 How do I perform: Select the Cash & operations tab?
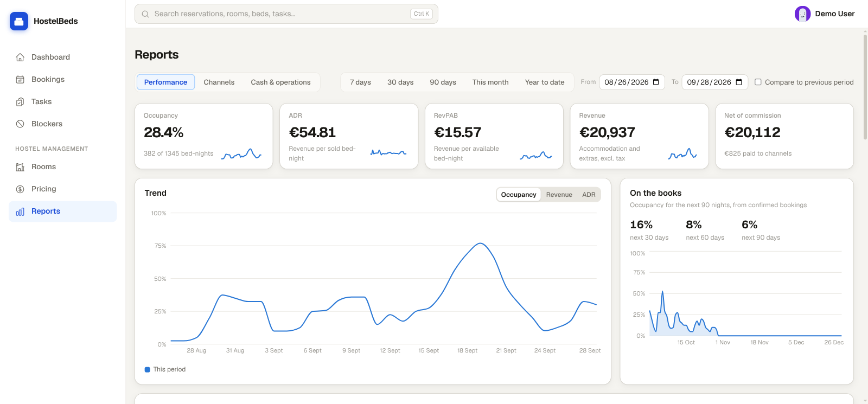tap(280, 82)
